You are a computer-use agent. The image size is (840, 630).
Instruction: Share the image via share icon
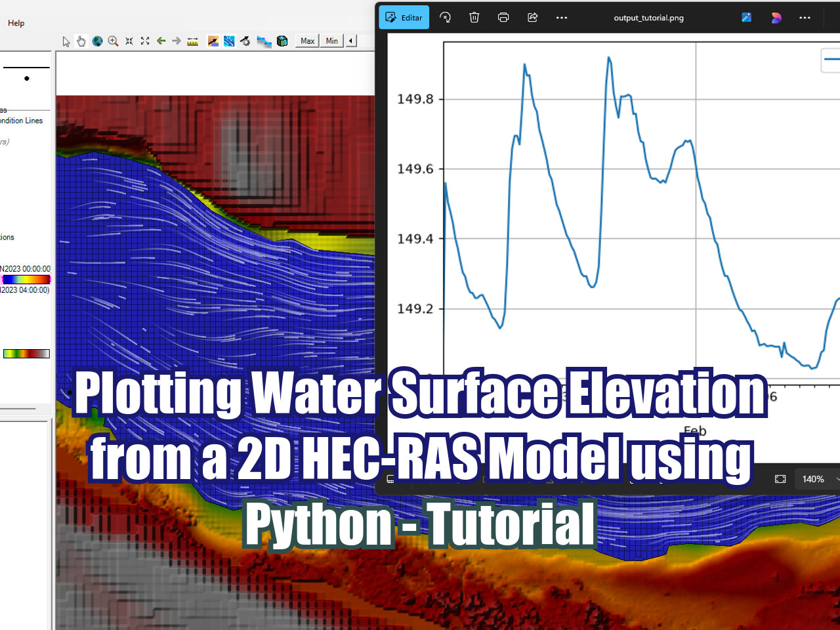click(533, 18)
